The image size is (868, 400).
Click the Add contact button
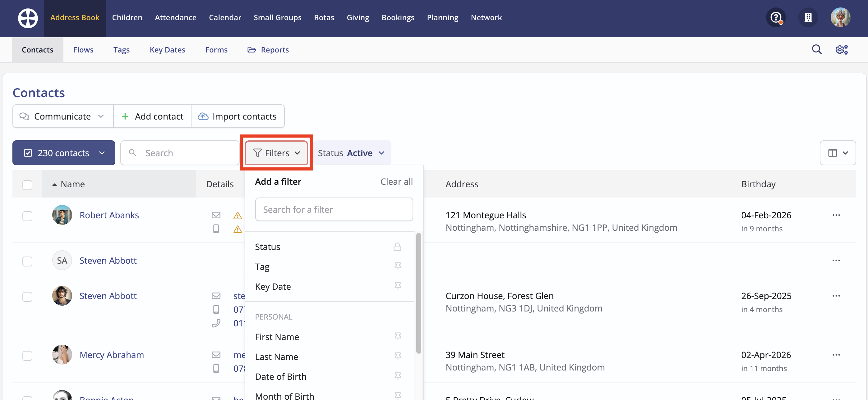click(152, 116)
